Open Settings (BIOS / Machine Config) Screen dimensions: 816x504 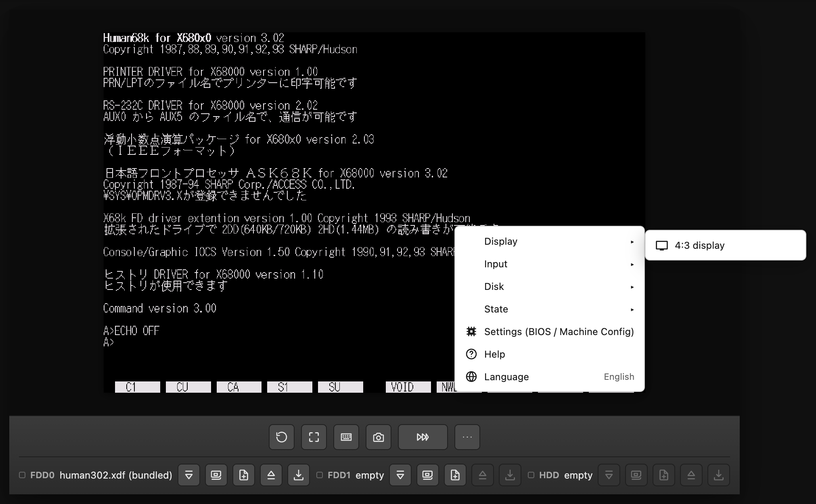coord(550,332)
